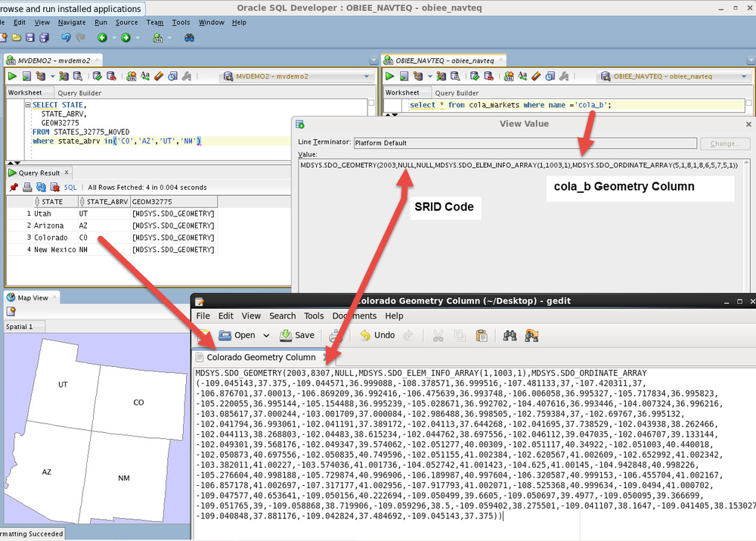Open the Autotrace dropdown arrow in OBIEE_NAVTEQ toolbar
Viewport: 756px width, 541px height.
coord(430,76)
